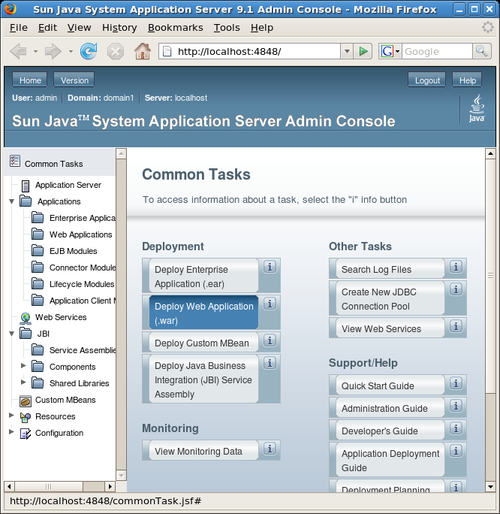Open the View menu
Image resolution: width=500 pixels, height=514 pixels.
point(79,28)
